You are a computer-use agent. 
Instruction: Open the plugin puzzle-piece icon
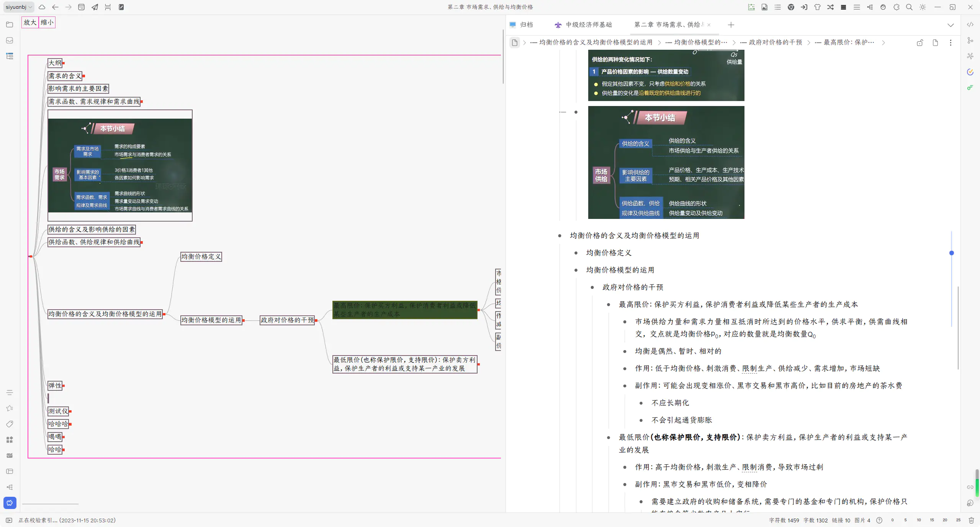(x=896, y=7)
